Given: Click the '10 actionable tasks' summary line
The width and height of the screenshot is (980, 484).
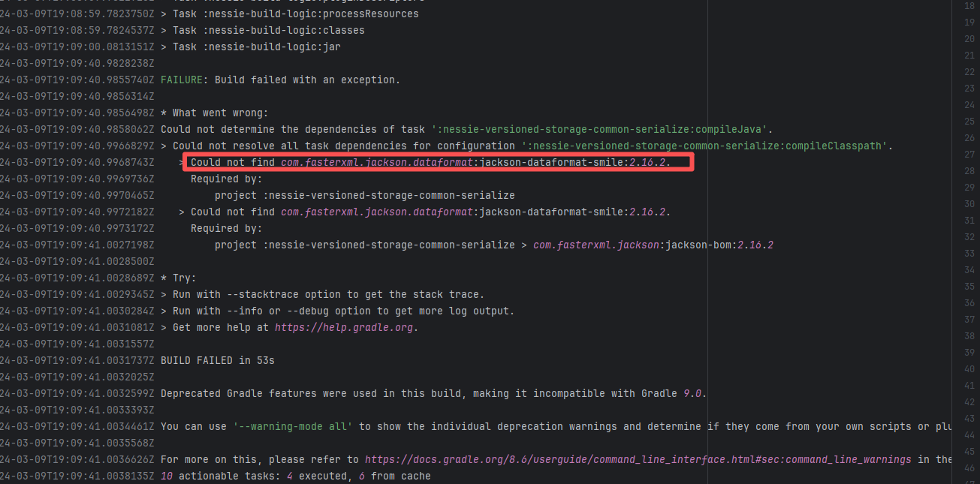Looking at the screenshot, I should point(295,476).
